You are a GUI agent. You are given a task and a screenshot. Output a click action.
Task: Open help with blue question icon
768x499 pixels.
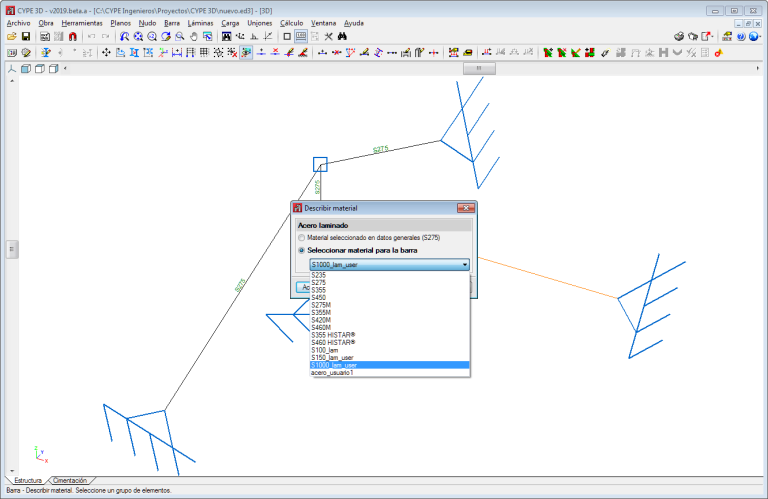pos(741,36)
